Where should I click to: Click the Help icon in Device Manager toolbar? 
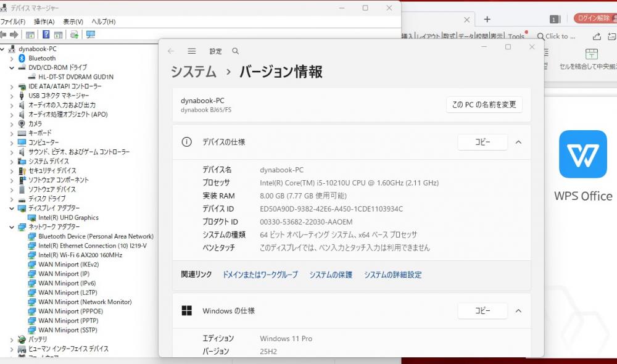coord(46,35)
